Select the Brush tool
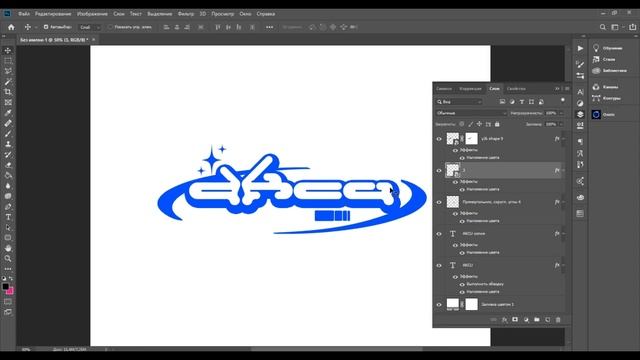This screenshot has width=640, height=360. [x=8, y=133]
